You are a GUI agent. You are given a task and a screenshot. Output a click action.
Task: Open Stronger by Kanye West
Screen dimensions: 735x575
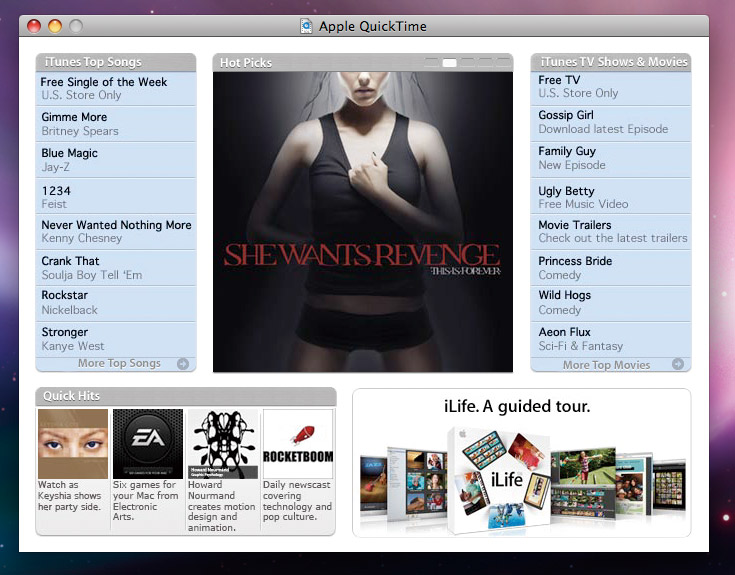pyautogui.click(x=116, y=340)
